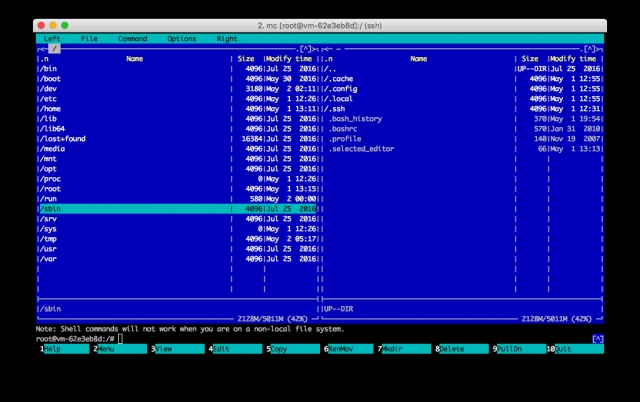Open the File menu

coord(89,39)
